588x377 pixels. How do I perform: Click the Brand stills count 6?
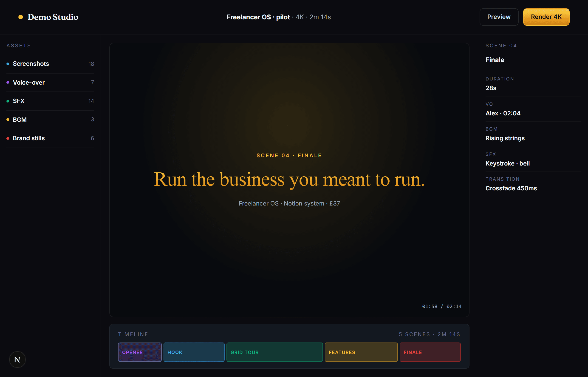click(92, 138)
